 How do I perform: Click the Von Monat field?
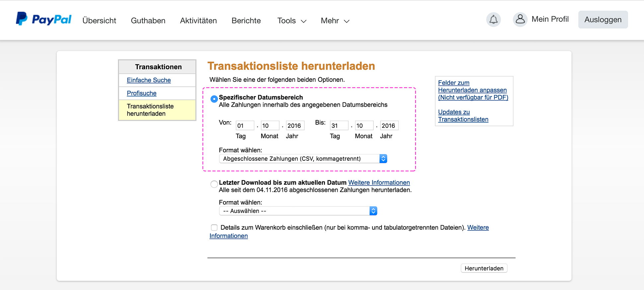point(270,126)
